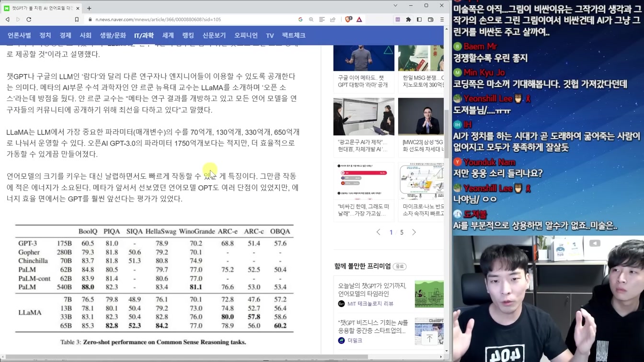The image size is (644, 362).
Task: Open the TV menu item
Action: (x=270, y=35)
